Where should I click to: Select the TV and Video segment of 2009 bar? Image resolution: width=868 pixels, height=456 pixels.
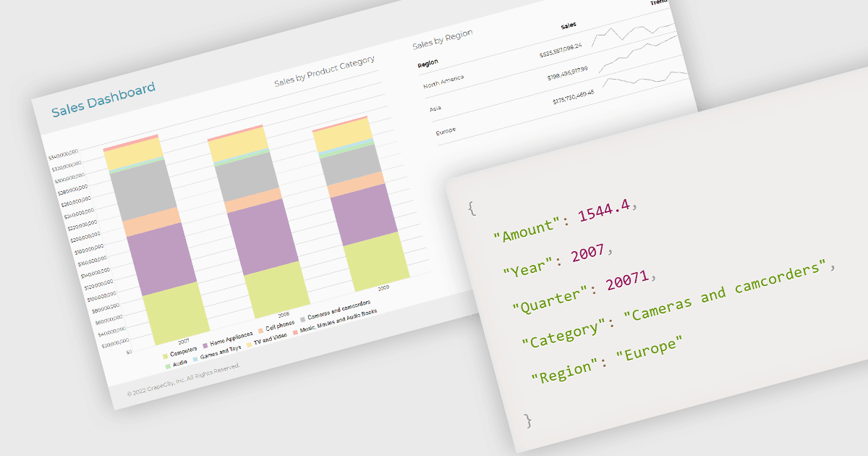click(x=342, y=135)
